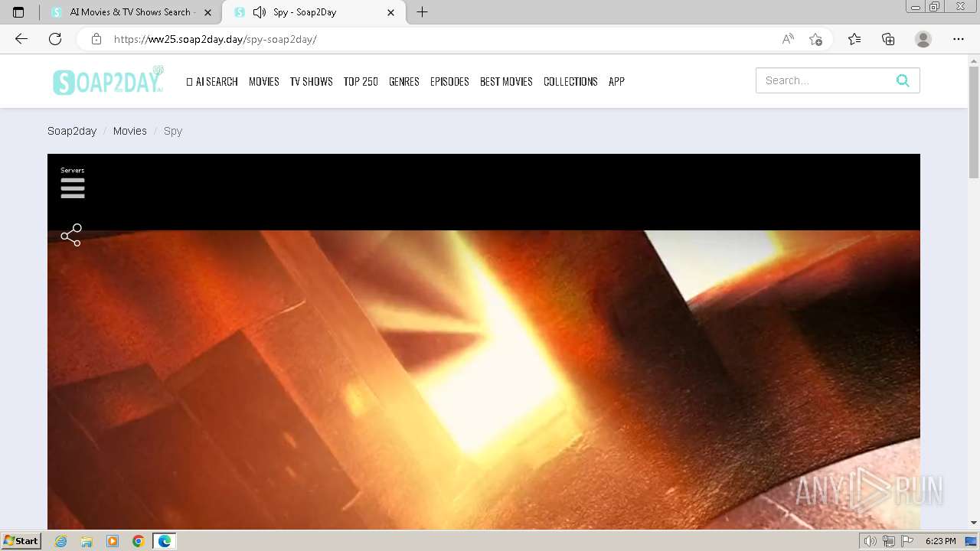Click Movies in the breadcrumb
Screen dimensions: 980x551
pos(130,131)
